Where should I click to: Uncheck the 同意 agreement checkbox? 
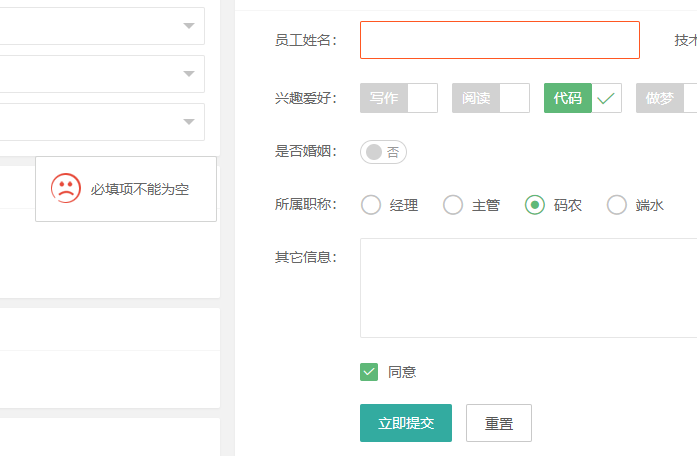[x=369, y=372]
